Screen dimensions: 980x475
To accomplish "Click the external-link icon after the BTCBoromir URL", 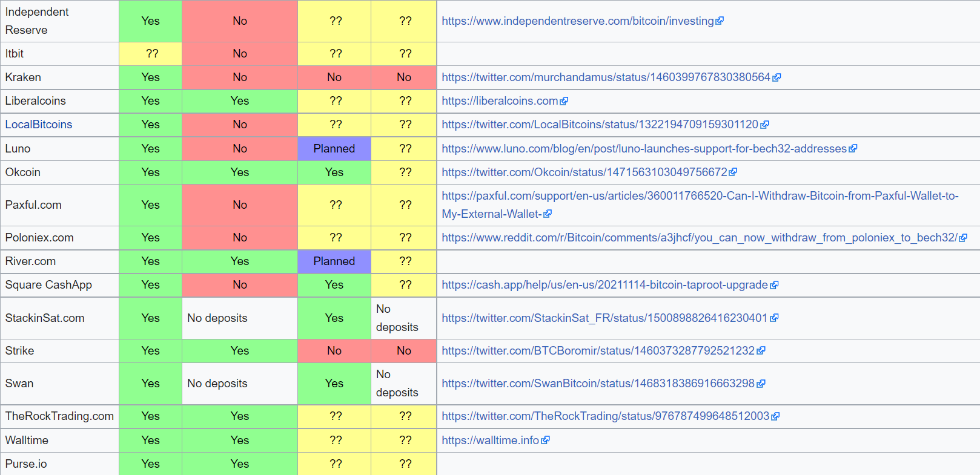I will point(761,351).
